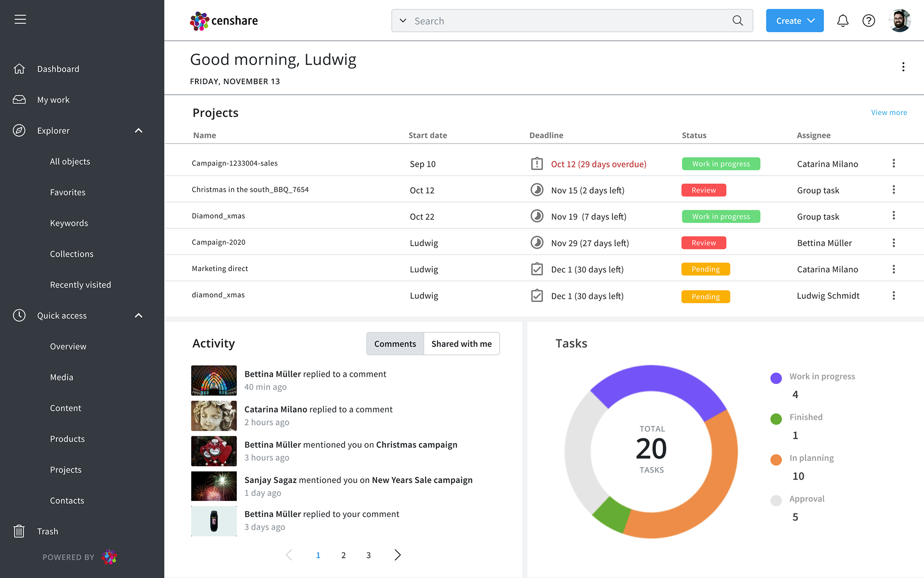
Task: Expand the search filter dropdown arrow
Action: click(403, 21)
